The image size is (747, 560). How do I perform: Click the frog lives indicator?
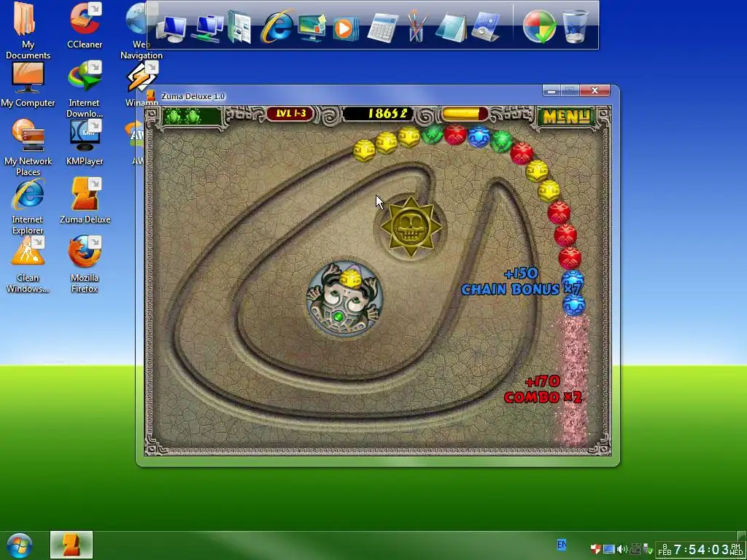click(192, 116)
